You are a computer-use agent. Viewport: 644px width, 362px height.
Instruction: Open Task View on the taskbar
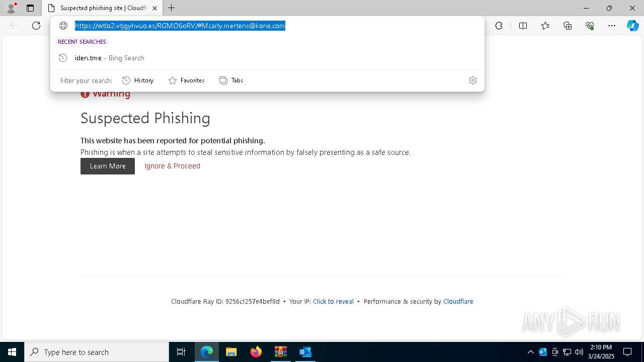point(181,352)
